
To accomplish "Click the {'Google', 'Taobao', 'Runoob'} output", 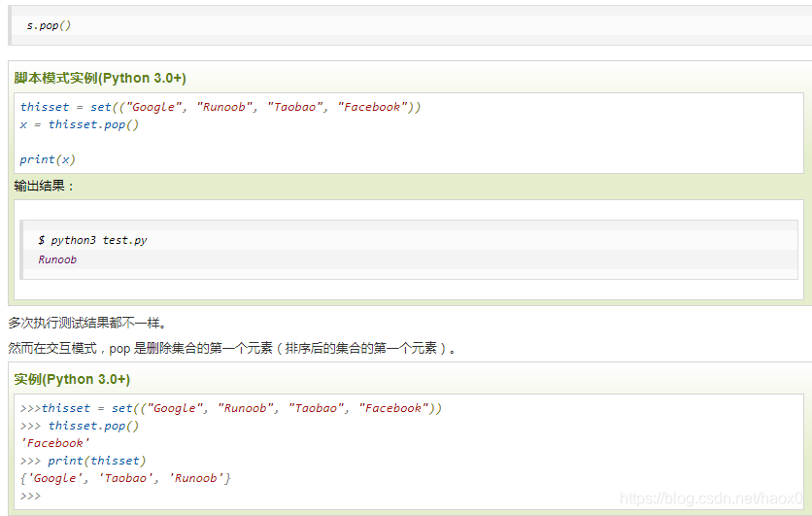I will 125,478.
